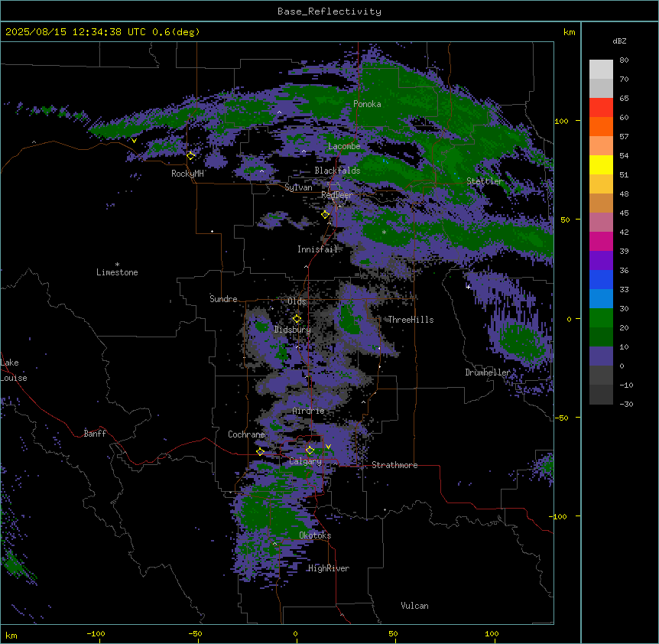Click the 57 value in dBZ legend

click(x=624, y=137)
